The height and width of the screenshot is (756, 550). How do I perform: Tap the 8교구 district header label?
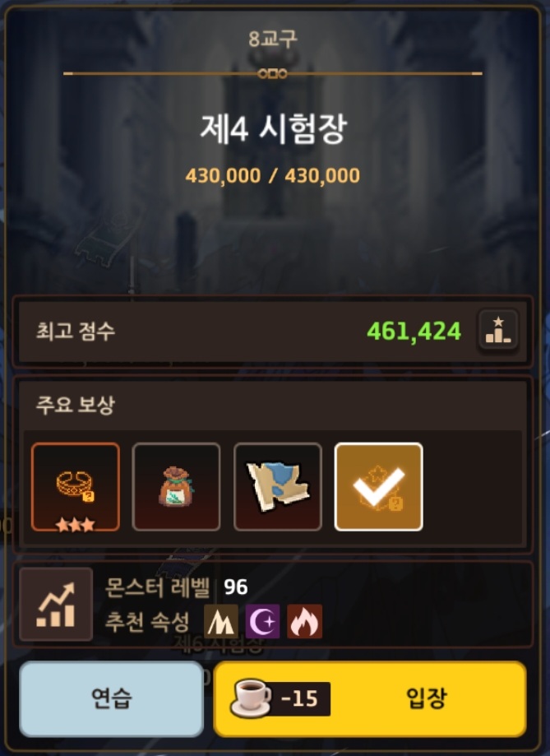point(273,39)
